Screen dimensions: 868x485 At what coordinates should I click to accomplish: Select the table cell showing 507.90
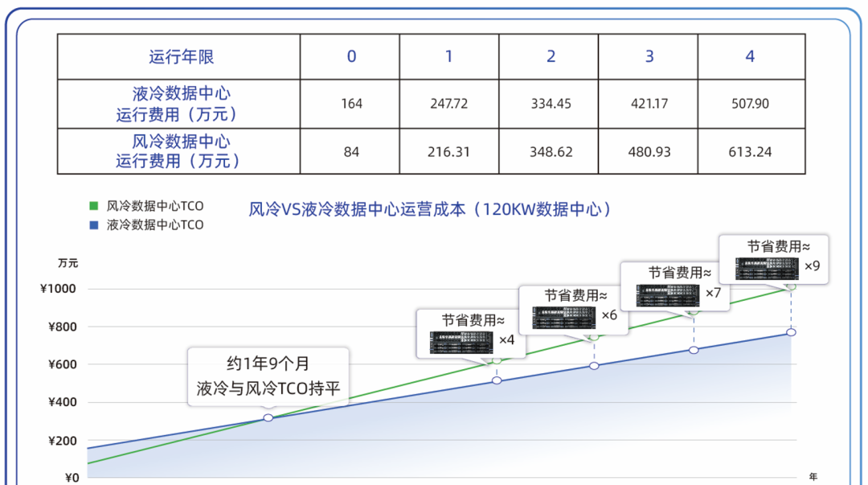coord(750,104)
